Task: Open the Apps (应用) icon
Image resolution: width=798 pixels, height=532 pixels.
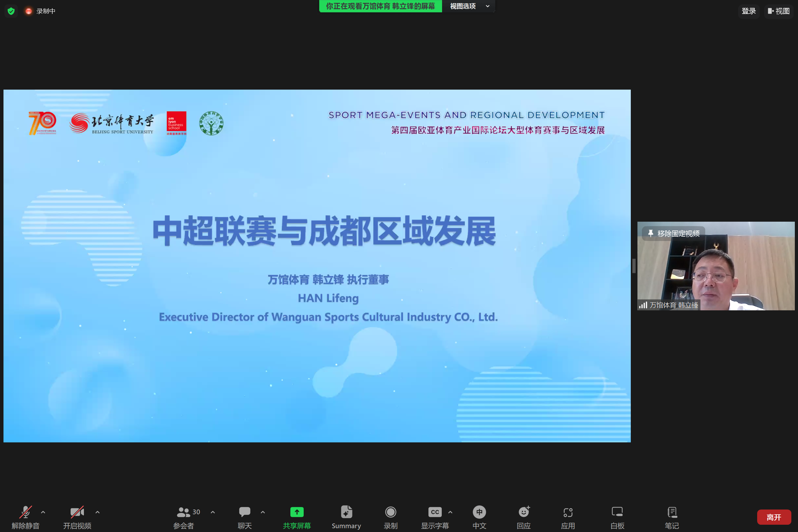Action: 567,512
